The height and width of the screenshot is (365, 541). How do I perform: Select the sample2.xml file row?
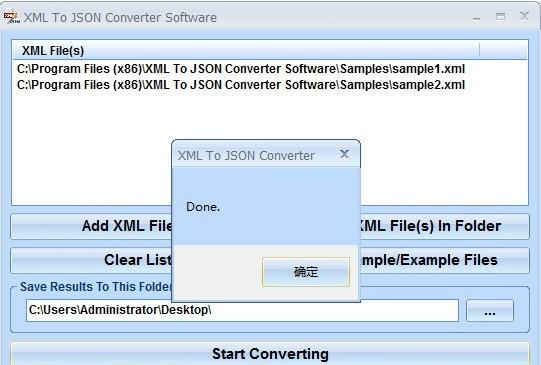pos(241,85)
